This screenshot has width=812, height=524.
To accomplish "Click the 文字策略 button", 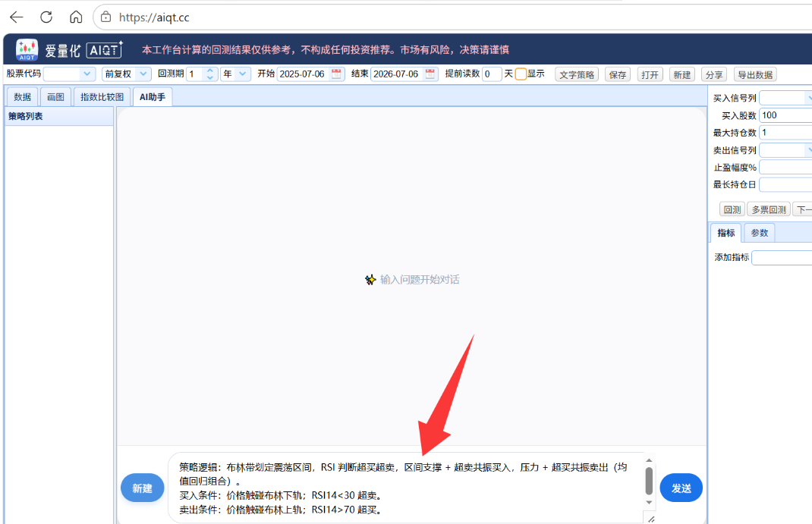I will point(577,74).
